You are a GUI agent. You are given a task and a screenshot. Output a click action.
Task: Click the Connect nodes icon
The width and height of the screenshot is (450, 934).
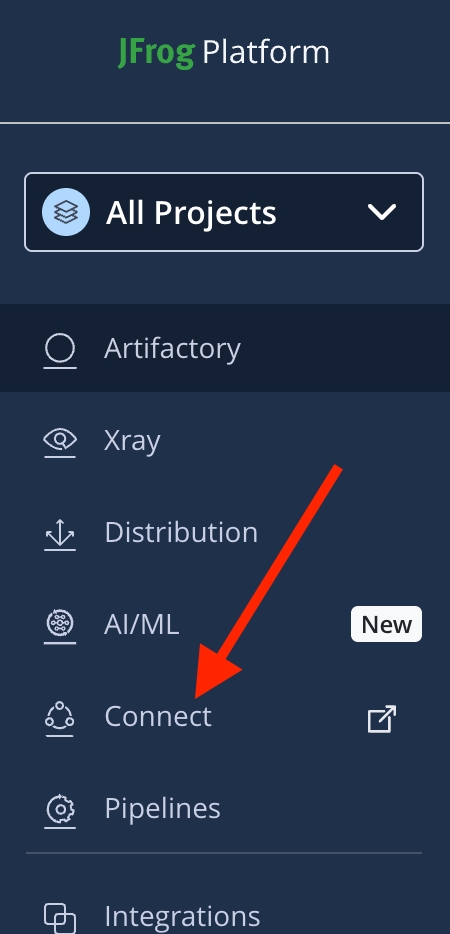point(60,718)
